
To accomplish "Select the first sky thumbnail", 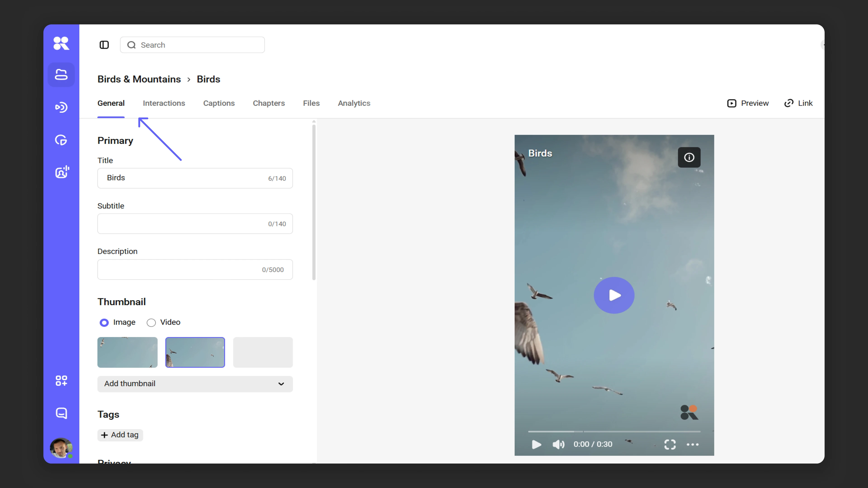I will point(127,352).
